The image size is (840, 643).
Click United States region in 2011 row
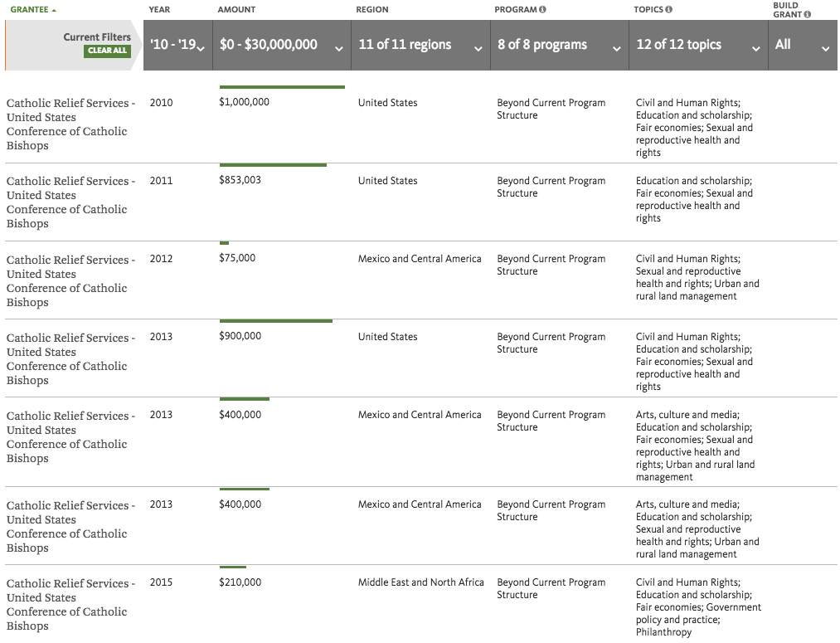pyautogui.click(x=388, y=181)
